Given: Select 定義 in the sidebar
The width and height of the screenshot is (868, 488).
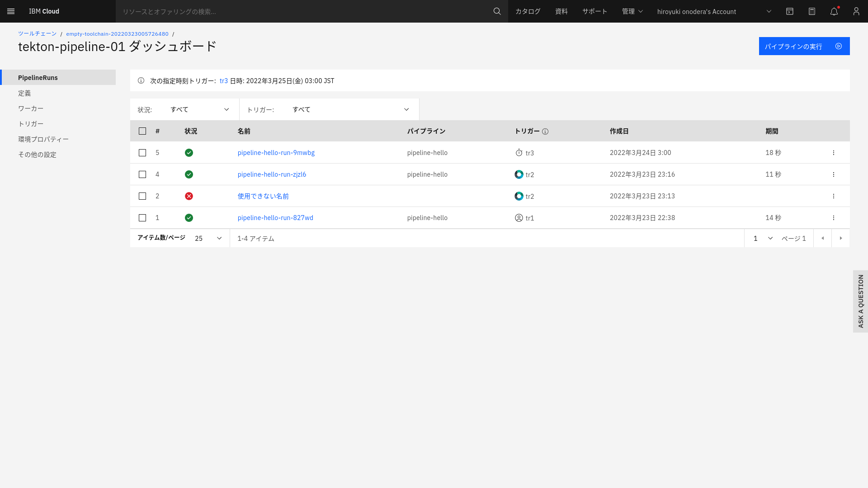Looking at the screenshot, I should tap(24, 93).
